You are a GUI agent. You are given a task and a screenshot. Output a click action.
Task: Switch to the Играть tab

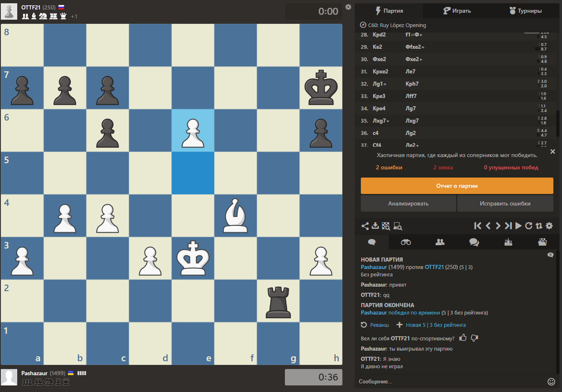(x=457, y=11)
